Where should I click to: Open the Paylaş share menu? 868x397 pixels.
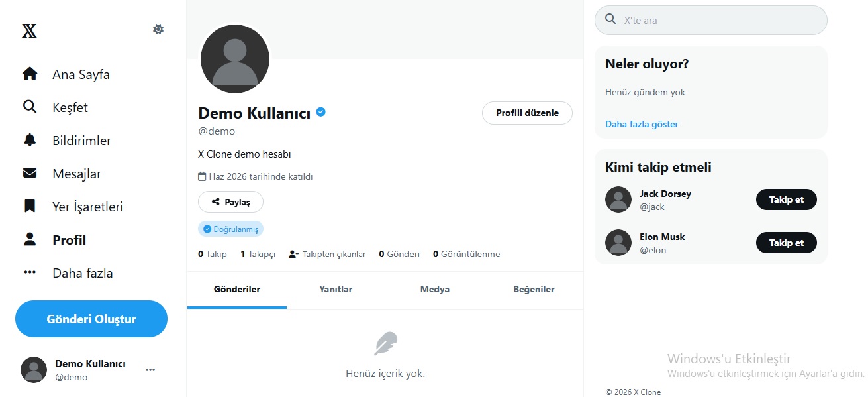(230, 202)
